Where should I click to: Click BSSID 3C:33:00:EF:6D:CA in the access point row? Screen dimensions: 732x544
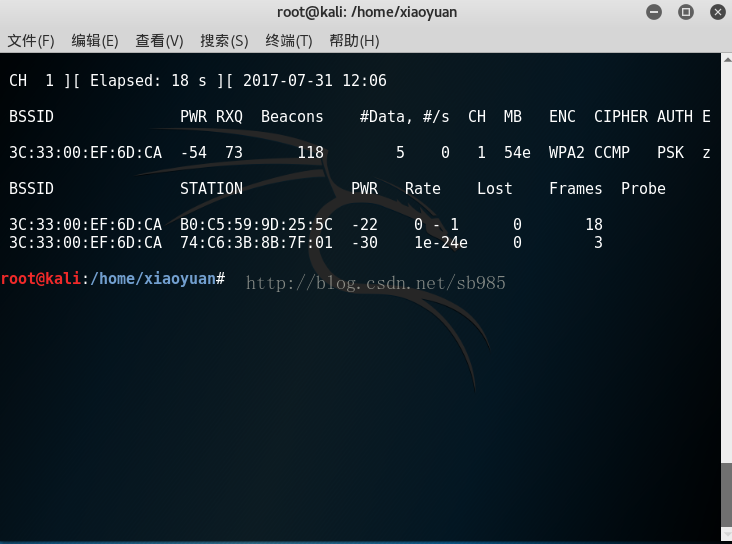coord(85,152)
